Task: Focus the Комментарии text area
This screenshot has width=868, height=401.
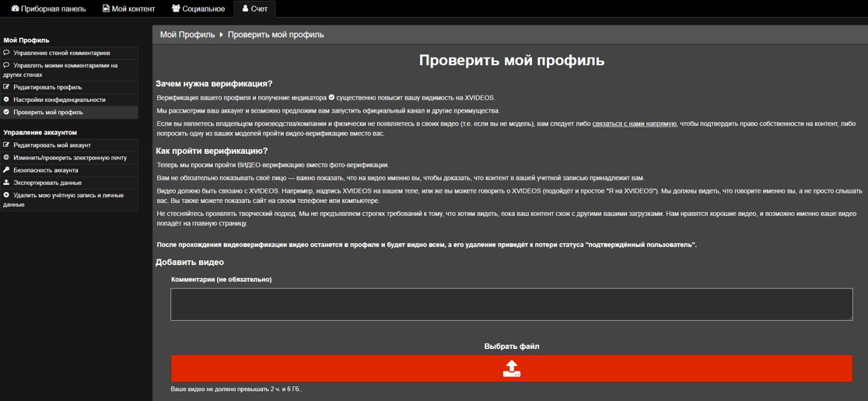Action: point(512,304)
